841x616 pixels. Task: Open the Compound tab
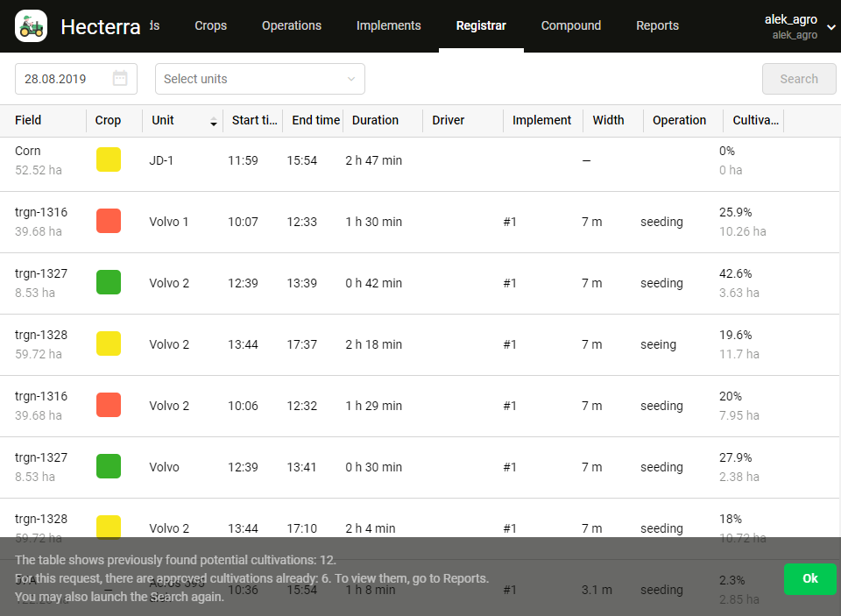pyautogui.click(x=570, y=25)
